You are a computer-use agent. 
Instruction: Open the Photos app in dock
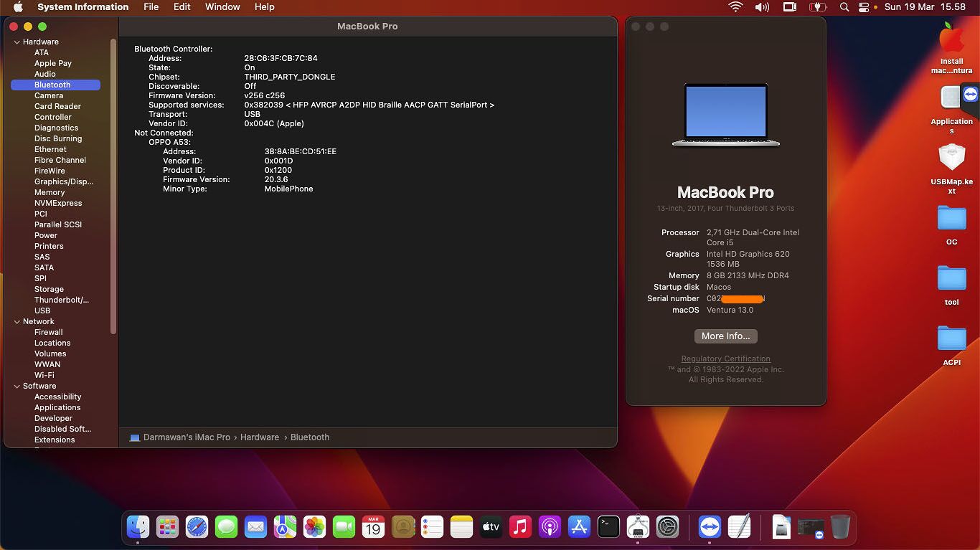tap(314, 527)
